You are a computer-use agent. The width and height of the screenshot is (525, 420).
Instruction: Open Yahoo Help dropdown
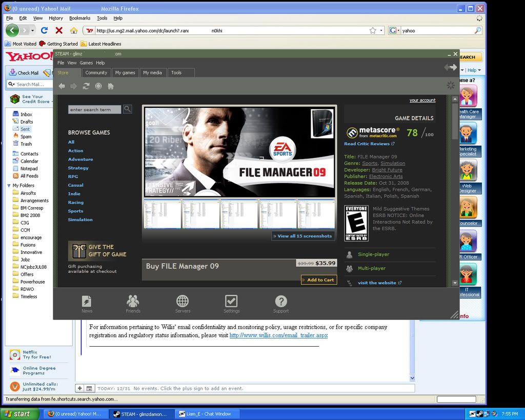(474, 70)
